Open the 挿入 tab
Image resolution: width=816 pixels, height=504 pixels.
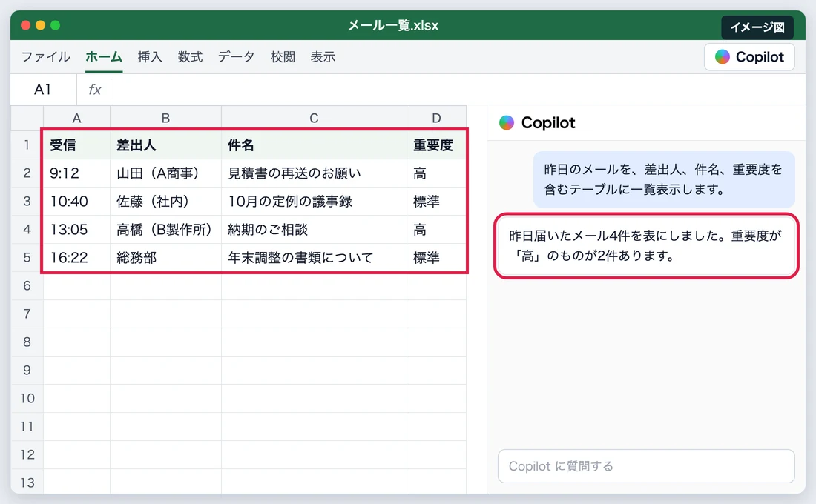coord(150,56)
